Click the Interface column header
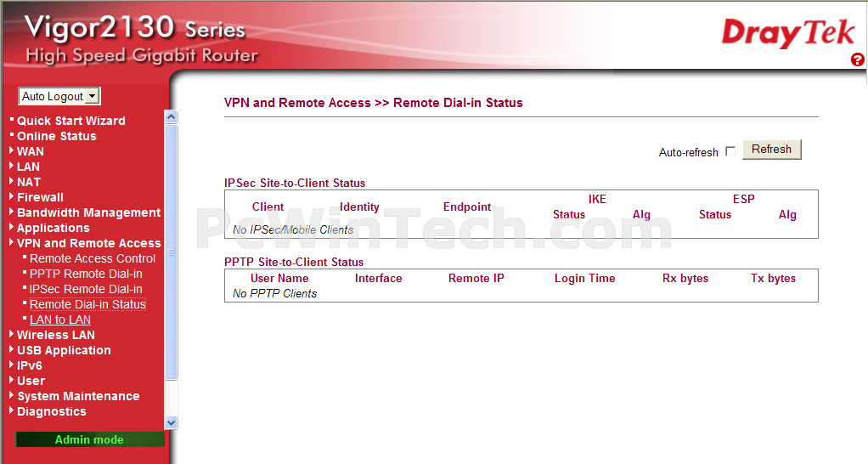This screenshot has width=868, height=464. pyautogui.click(x=378, y=279)
